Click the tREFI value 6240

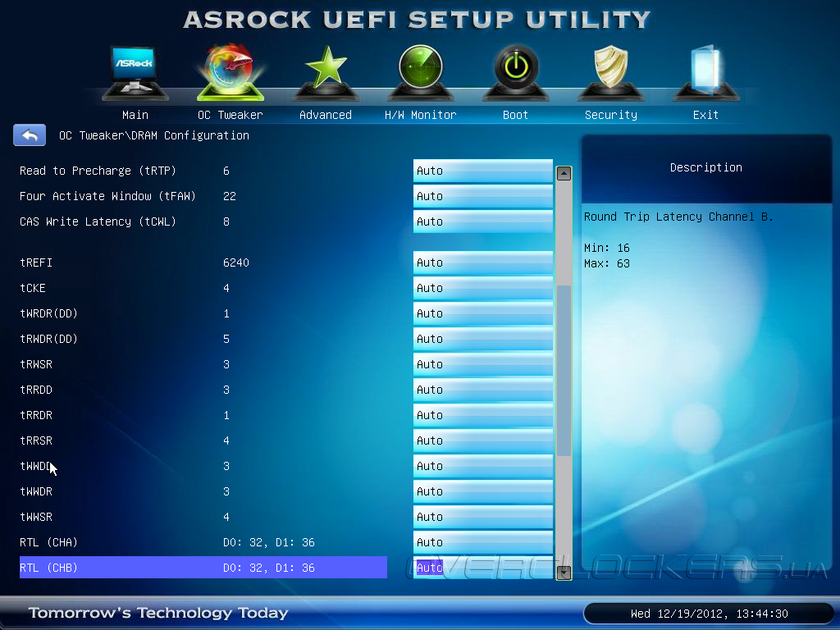(236, 262)
